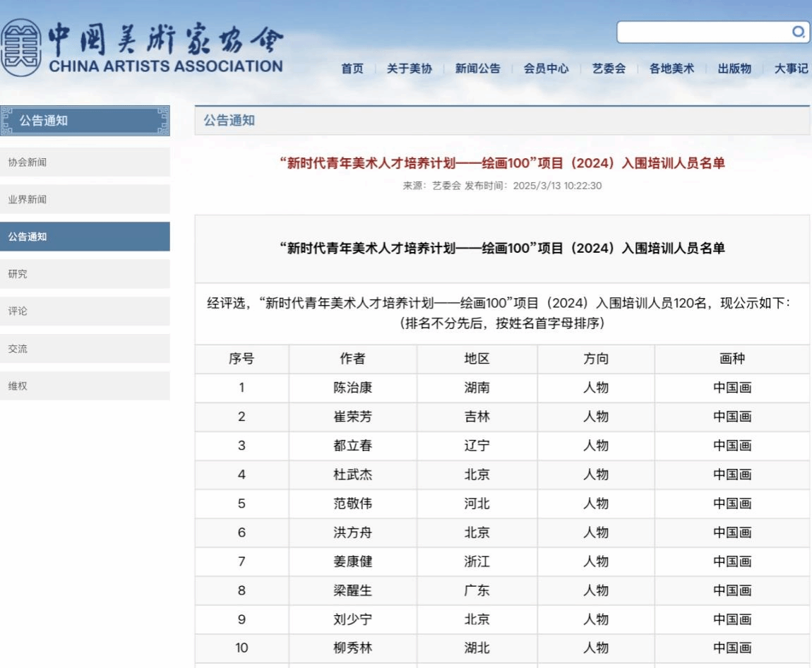Click the search magnifier icon
The image size is (812, 668).
tap(798, 32)
